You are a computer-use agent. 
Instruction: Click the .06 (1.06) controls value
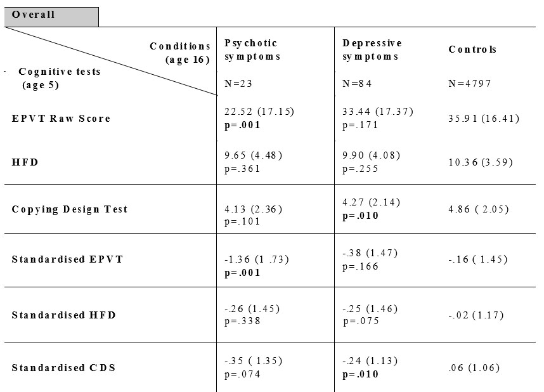click(x=475, y=368)
